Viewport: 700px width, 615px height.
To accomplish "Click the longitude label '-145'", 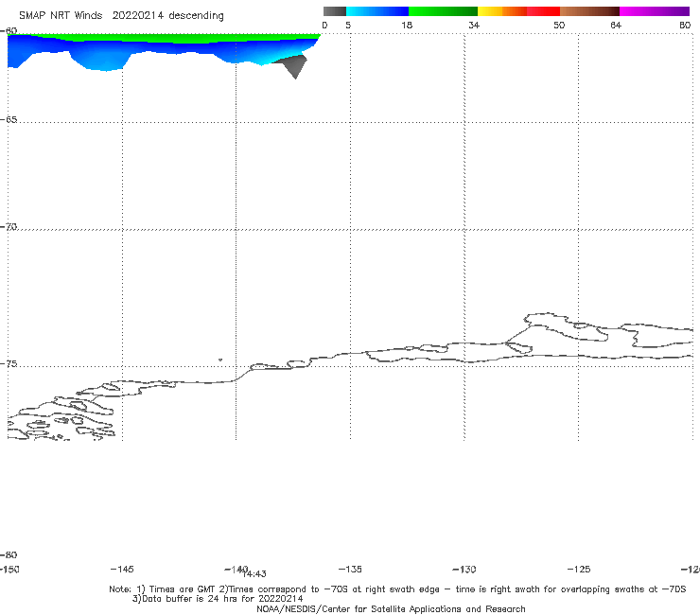I will tap(122, 569).
